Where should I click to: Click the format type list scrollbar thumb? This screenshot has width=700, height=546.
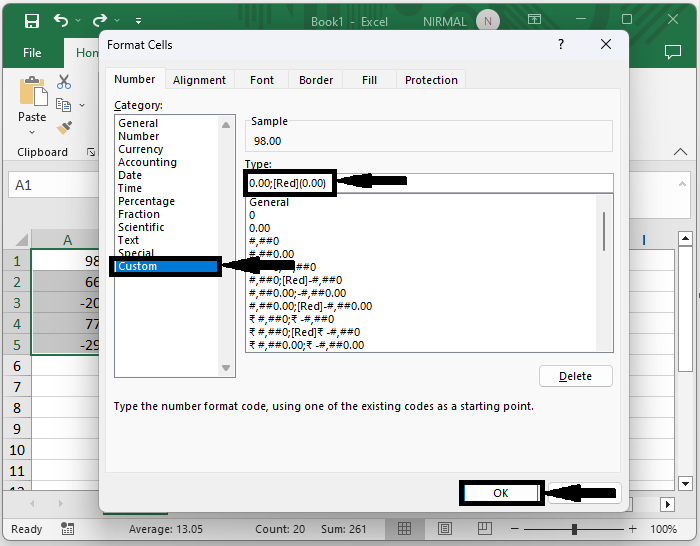pos(604,231)
